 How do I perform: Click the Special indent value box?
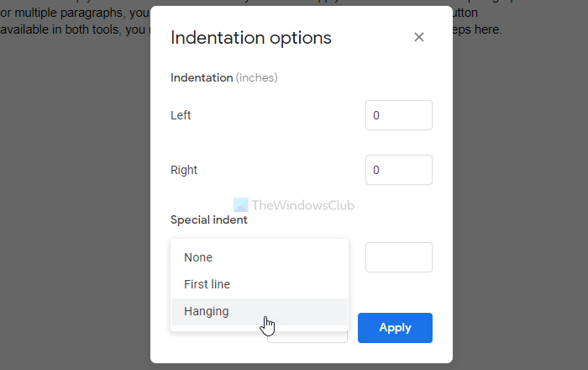[x=398, y=257]
